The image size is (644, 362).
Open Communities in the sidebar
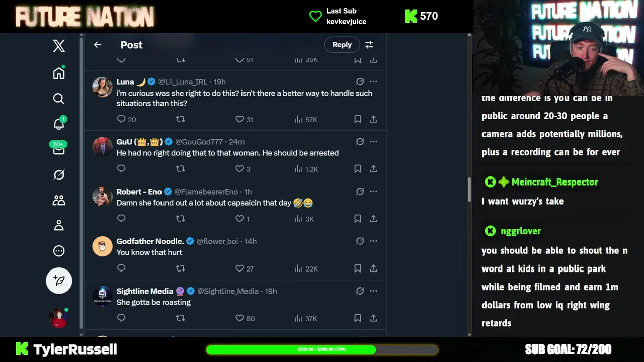(59, 200)
